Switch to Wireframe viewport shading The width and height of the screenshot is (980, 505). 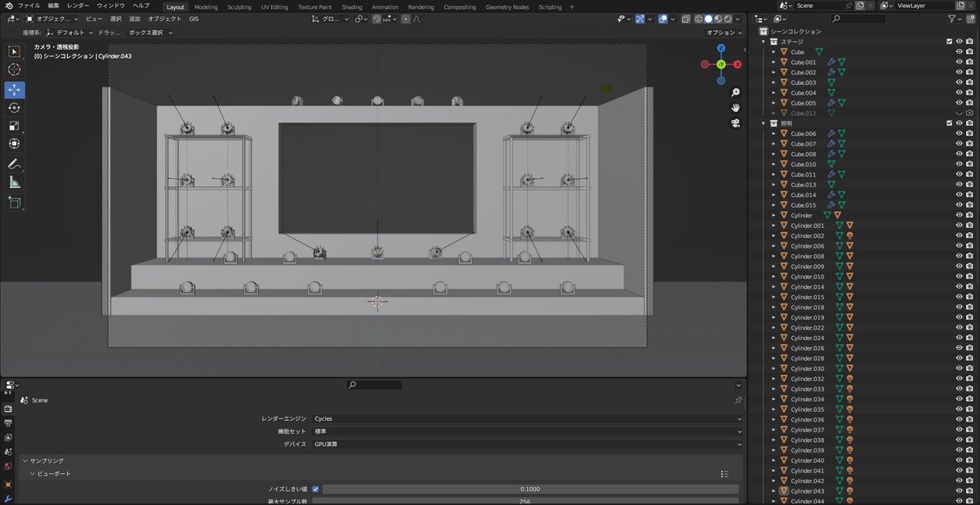tap(697, 19)
